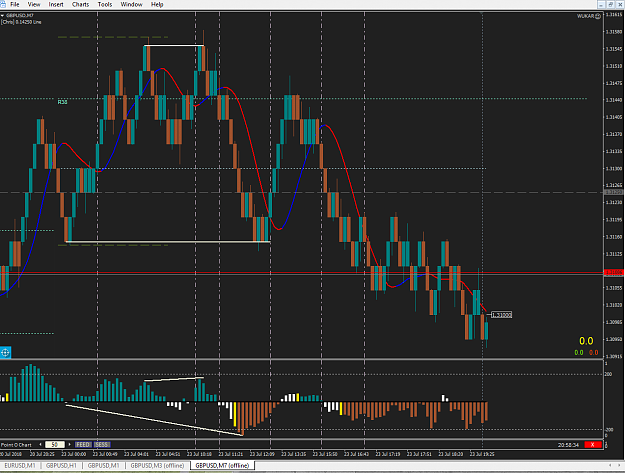Open the View menu
The width and height of the screenshot is (625, 473).
(x=34, y=4)
